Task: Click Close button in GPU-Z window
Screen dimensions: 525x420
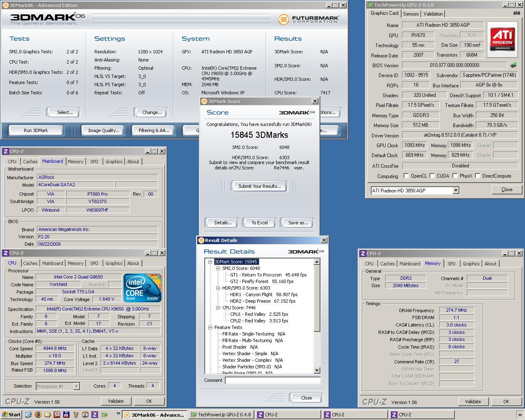Action: click(507, 189)
